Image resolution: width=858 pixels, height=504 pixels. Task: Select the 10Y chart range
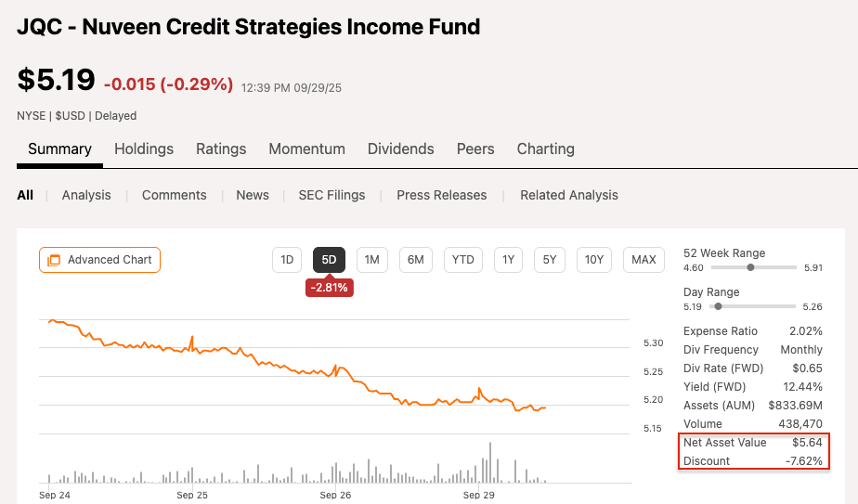point(594,260)
